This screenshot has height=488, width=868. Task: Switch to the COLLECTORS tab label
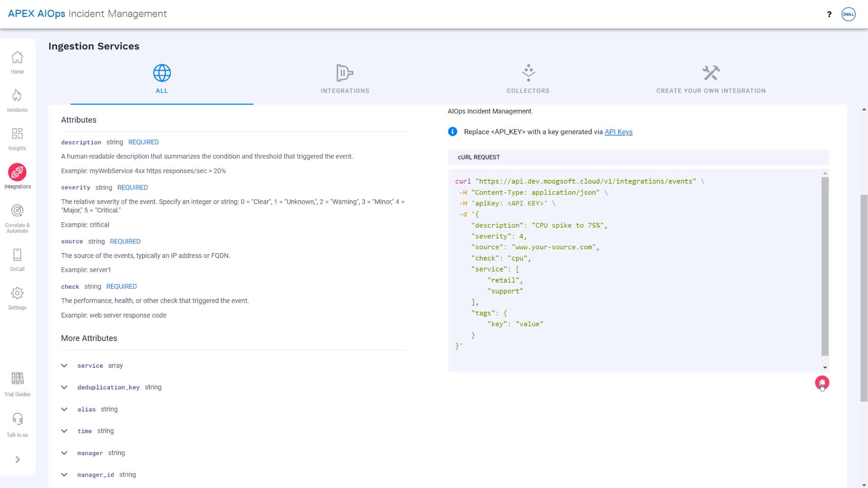(x=528, y=91)
